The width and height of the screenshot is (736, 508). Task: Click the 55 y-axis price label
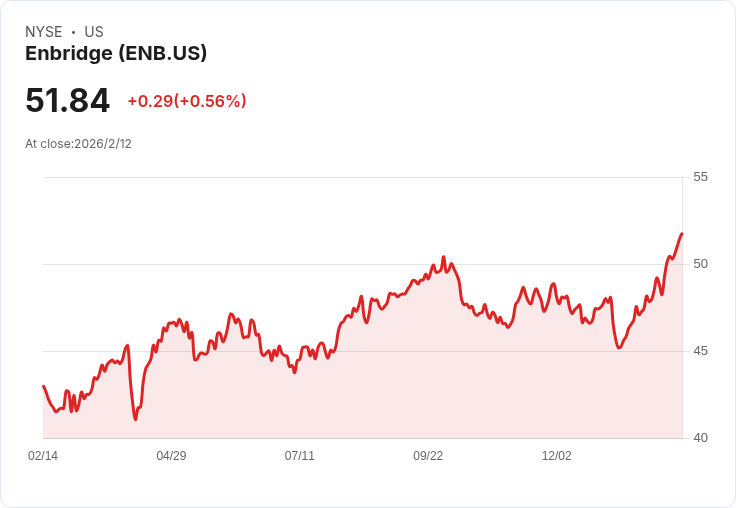click(x=700, y=177)
